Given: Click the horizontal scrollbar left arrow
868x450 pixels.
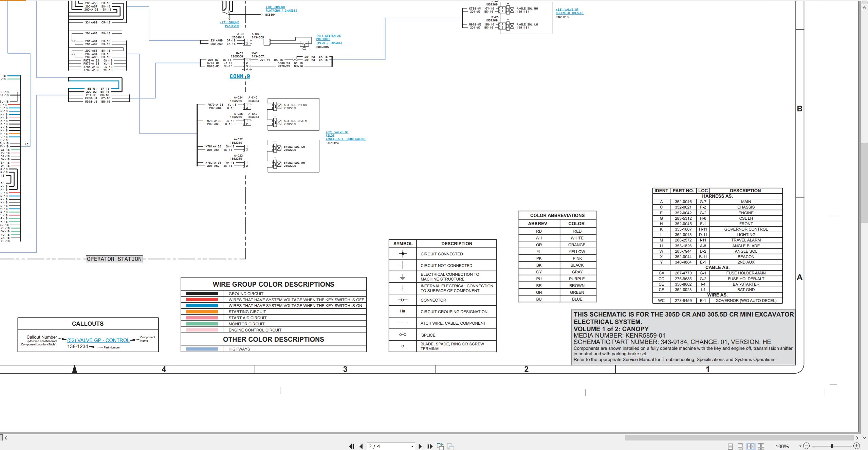Looking at the screenshot, I should (6, 438).
